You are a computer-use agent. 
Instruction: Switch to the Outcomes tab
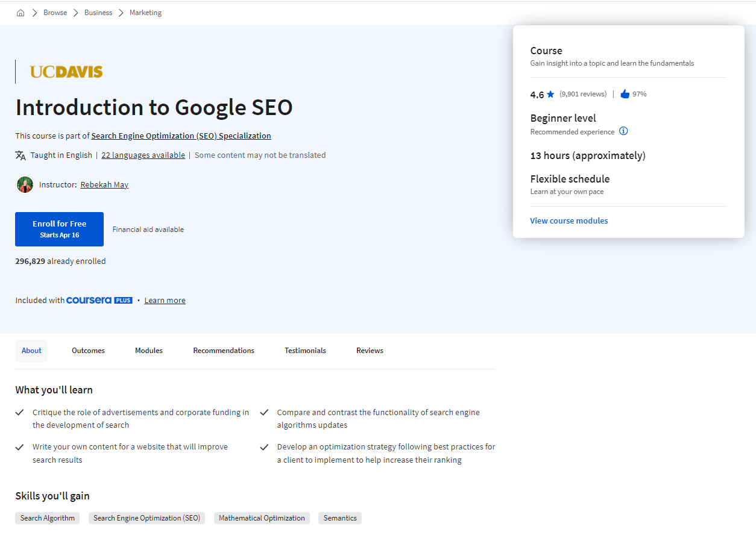click(88, 351)
